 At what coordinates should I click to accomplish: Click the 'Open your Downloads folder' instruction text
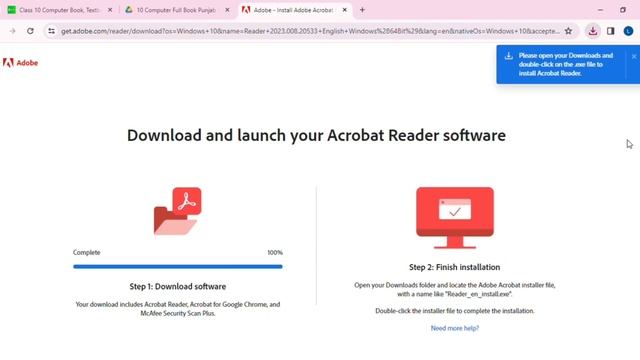455,289
